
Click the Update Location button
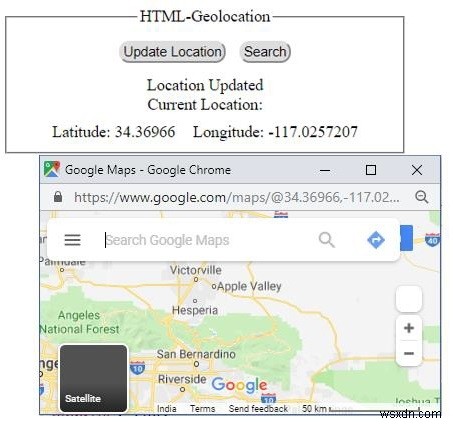tap(172, 52)
